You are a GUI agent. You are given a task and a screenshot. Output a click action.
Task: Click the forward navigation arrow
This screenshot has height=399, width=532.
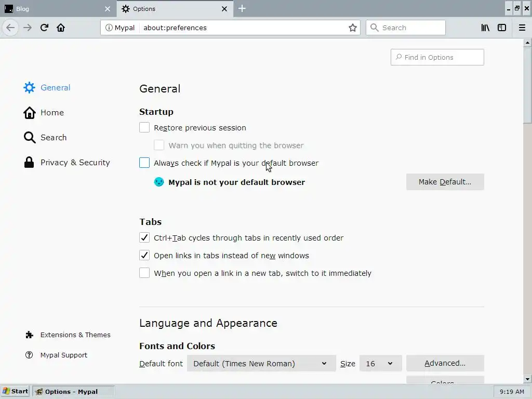click(x=28, y=28)
